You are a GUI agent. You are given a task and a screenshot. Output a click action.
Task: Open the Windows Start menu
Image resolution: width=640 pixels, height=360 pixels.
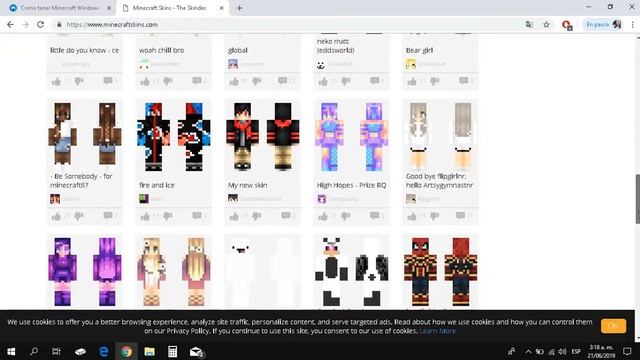coord(11,351)
